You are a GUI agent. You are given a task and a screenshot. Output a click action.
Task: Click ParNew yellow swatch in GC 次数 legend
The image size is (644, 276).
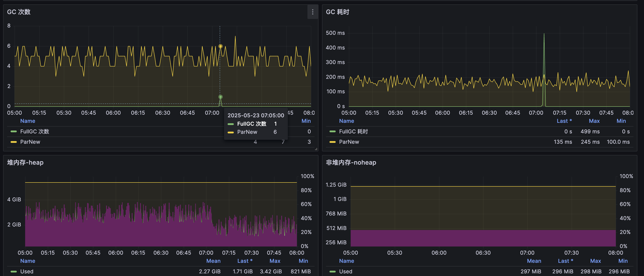[14, 142]
